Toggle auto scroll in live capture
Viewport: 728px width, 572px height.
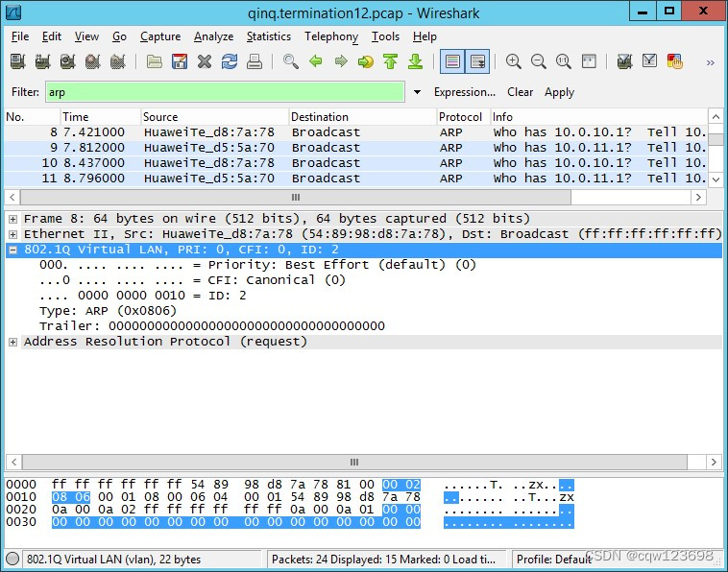point(477,61)
